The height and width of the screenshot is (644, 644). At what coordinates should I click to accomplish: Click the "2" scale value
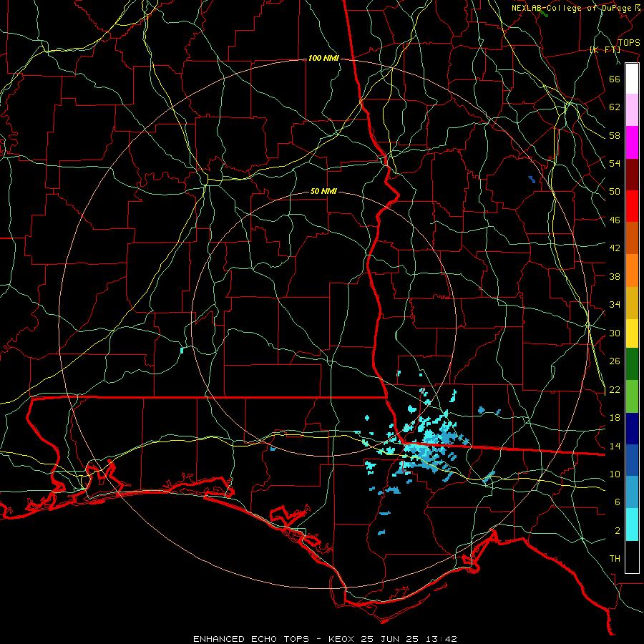[618, 530]
